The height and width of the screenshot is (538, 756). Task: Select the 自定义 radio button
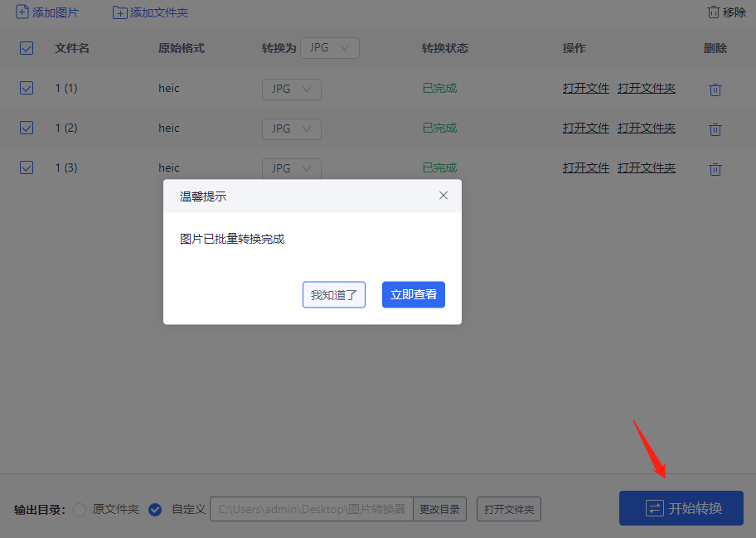[155, 510]
